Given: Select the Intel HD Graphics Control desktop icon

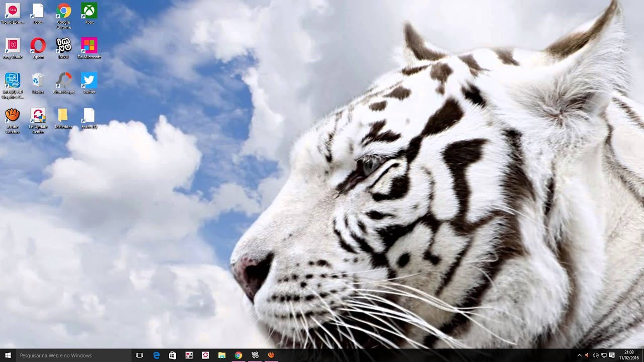Looking at the screenshot, I should (x=13, y=85).
